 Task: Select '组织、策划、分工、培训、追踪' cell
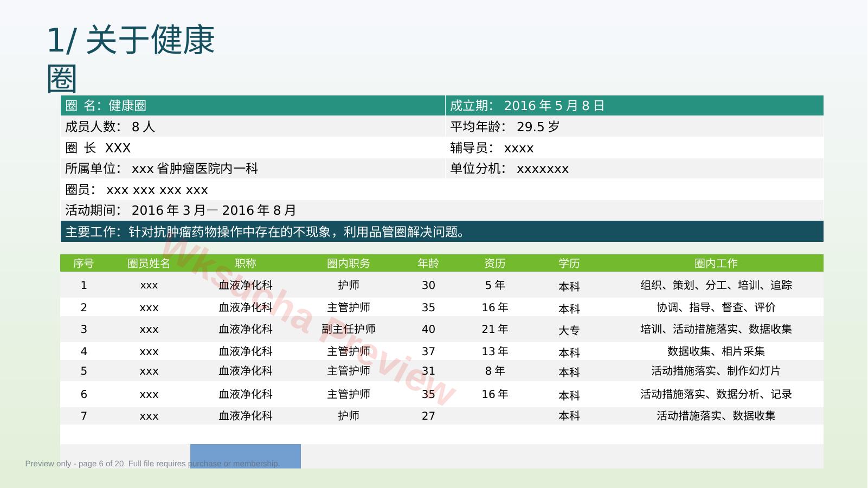click(x=716, y=285)
